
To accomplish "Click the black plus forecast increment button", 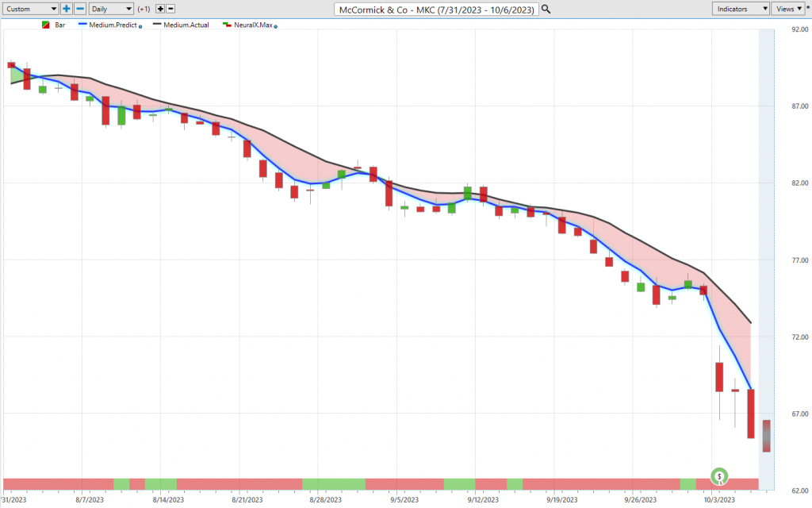I will point(160,9).
